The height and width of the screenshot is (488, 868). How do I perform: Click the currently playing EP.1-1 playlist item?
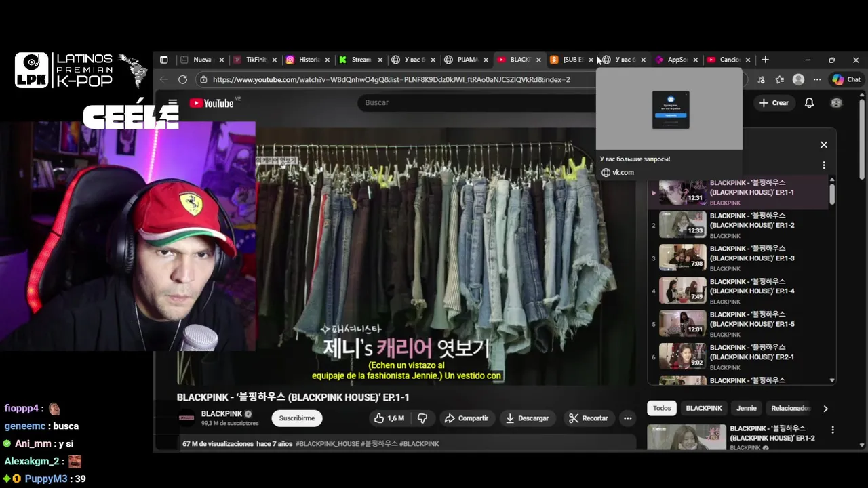tap(738, 192)
